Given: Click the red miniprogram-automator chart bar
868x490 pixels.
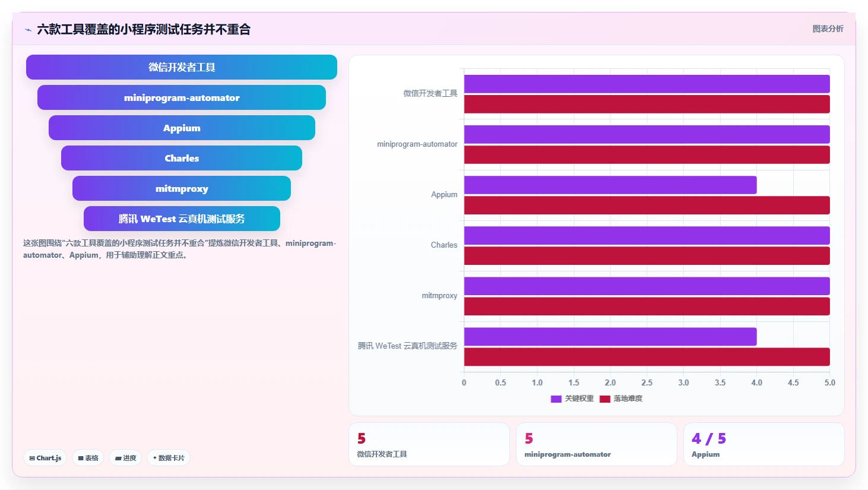Looking at the screenshot, I should click(x=647, y=154).
